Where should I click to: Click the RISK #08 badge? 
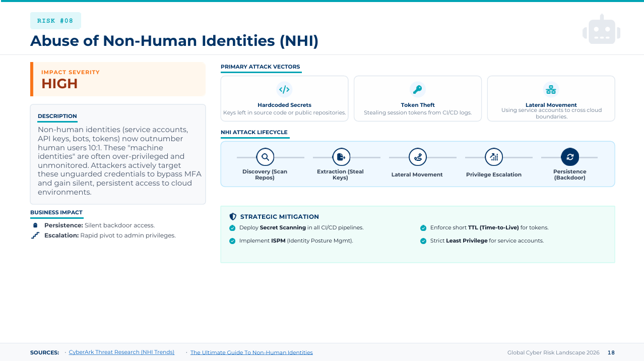pos(55,21)
